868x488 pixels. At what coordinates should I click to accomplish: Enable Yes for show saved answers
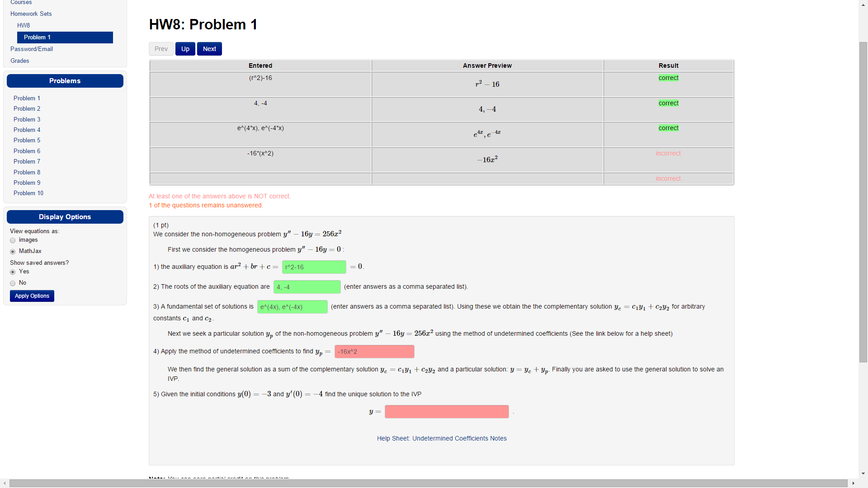13,272
